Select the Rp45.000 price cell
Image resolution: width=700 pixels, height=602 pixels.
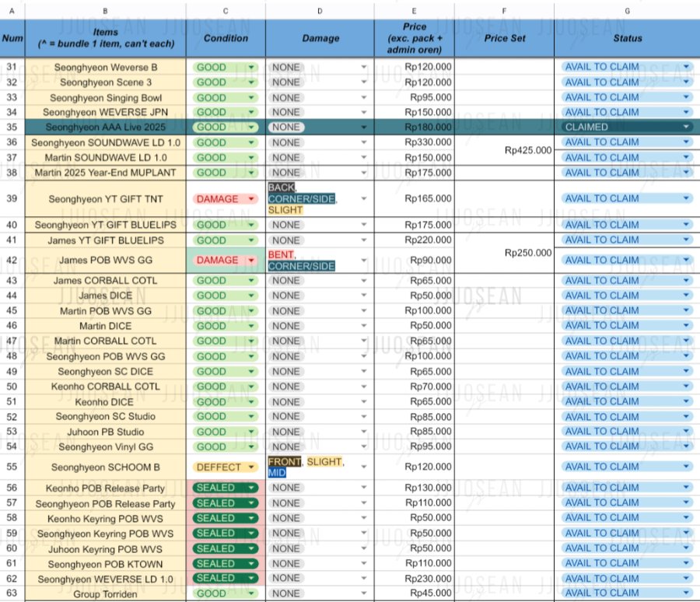pyautogui.click(x=415, y=593)
